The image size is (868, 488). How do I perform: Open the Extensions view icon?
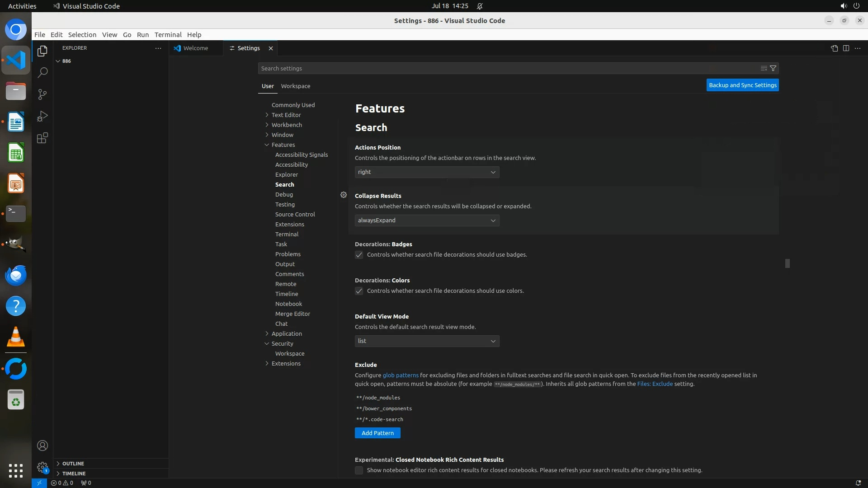42,138
